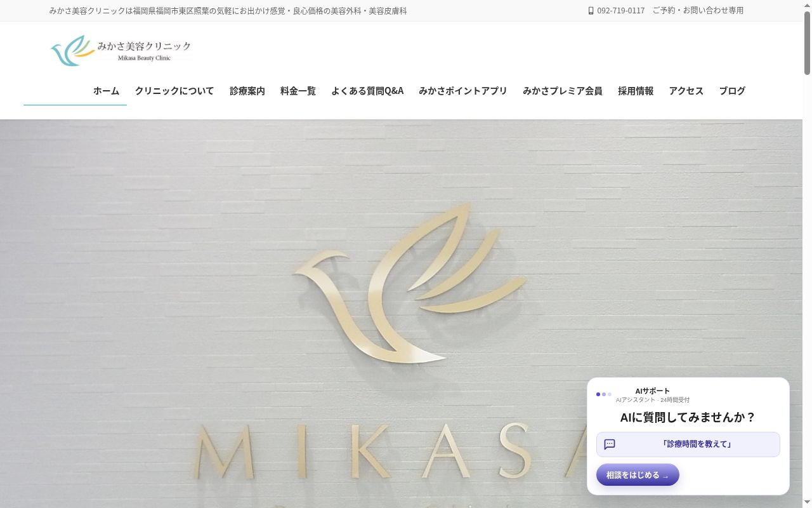812x508 pixels.
Task: Click the gold MIKASA wall sign hero image
Action: [x=401, y=314]
